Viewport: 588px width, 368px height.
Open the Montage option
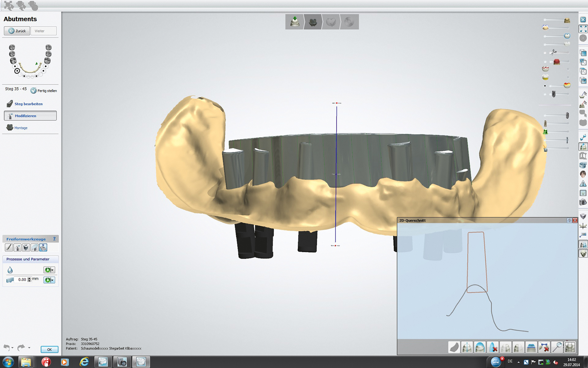click(x=21, y=128)
